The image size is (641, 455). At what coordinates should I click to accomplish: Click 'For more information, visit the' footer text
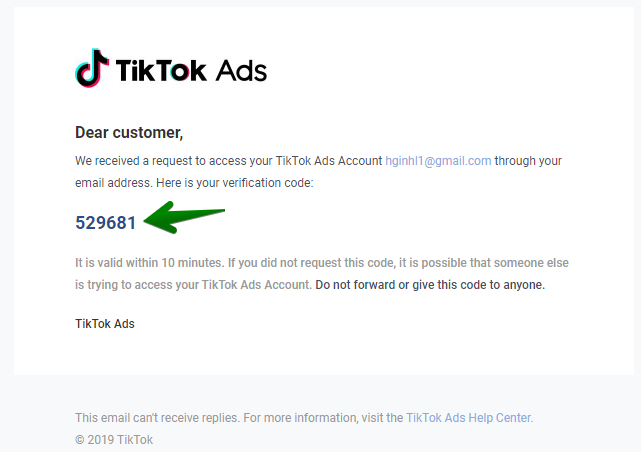click(323, 418)
